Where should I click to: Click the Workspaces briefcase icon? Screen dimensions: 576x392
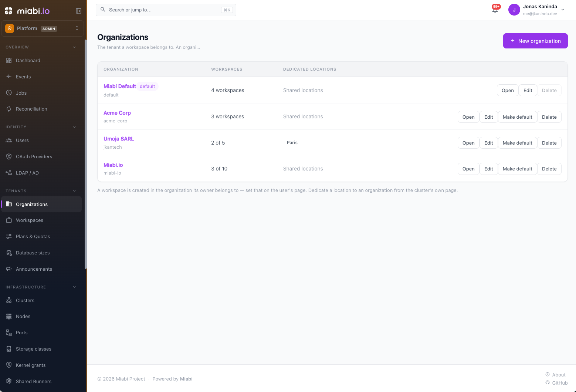(9, 220)
